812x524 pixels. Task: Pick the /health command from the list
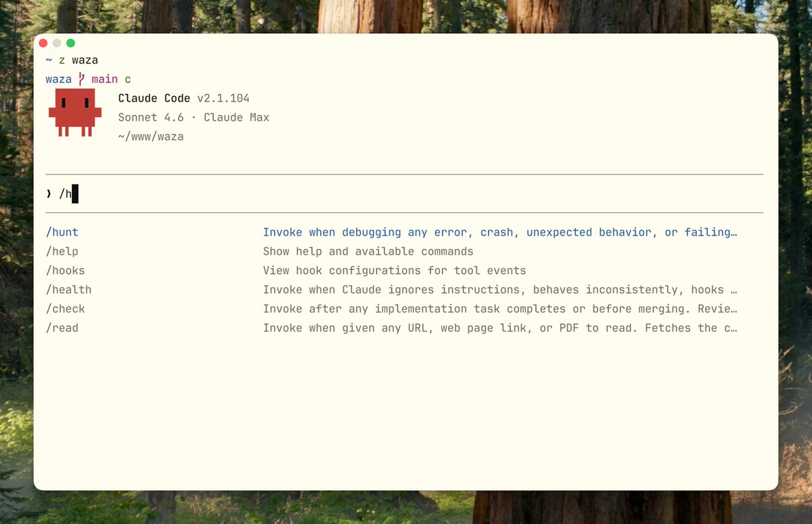pyautogui.click(x=68, y=289)
